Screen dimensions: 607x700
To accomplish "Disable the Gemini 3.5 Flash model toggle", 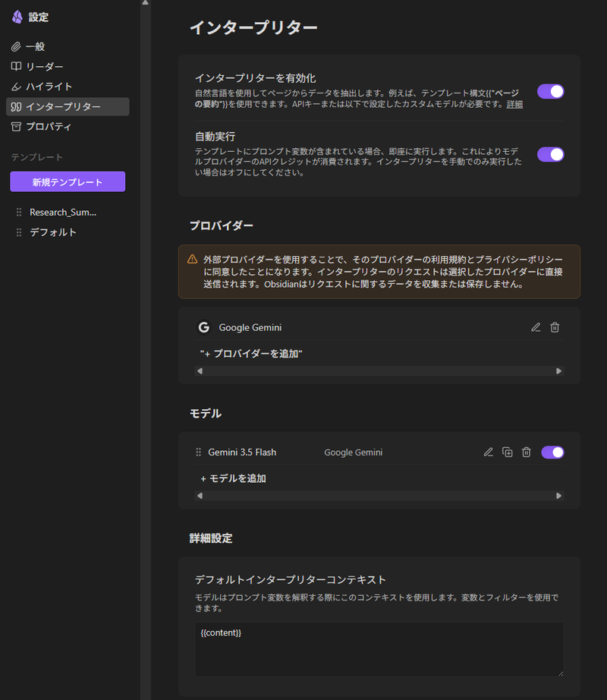I will (x=552, y=452).
